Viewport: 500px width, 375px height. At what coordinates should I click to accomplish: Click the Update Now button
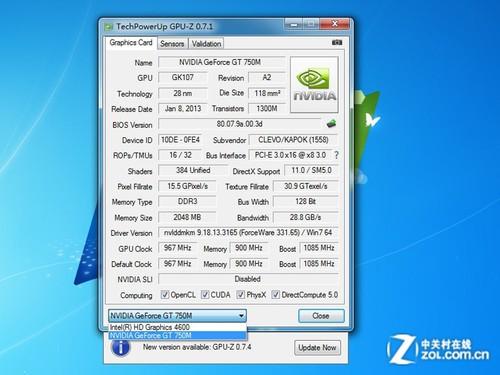pyautogui.click(x=317, y=348)
